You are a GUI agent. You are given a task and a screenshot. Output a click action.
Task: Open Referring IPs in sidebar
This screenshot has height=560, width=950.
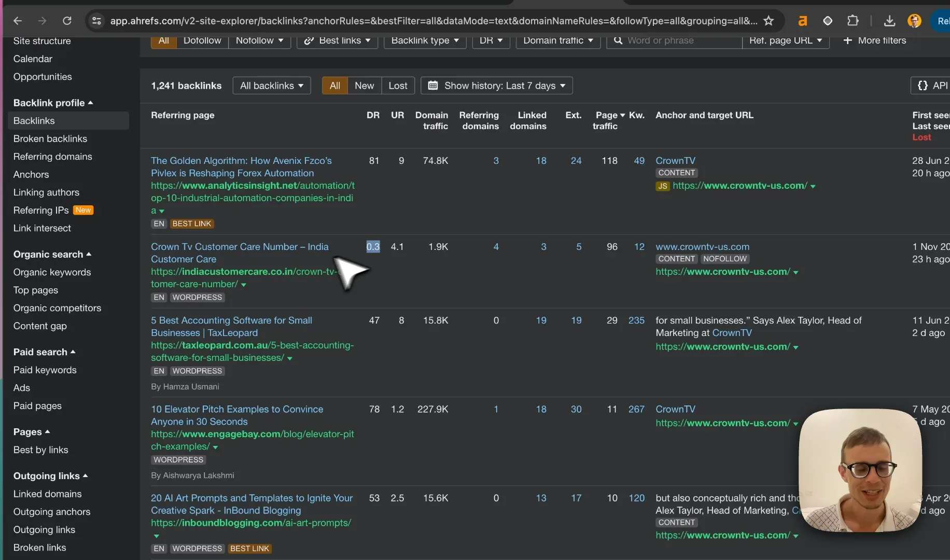click(41, 210)
